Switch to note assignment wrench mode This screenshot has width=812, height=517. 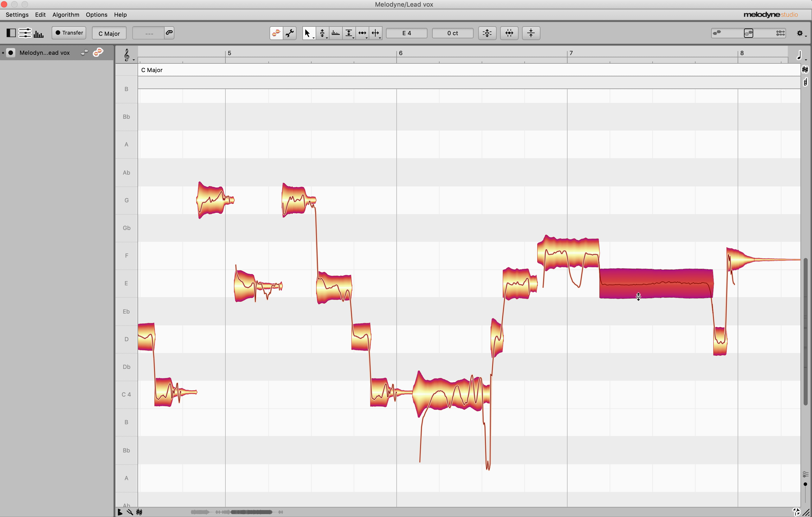(290, 33)
